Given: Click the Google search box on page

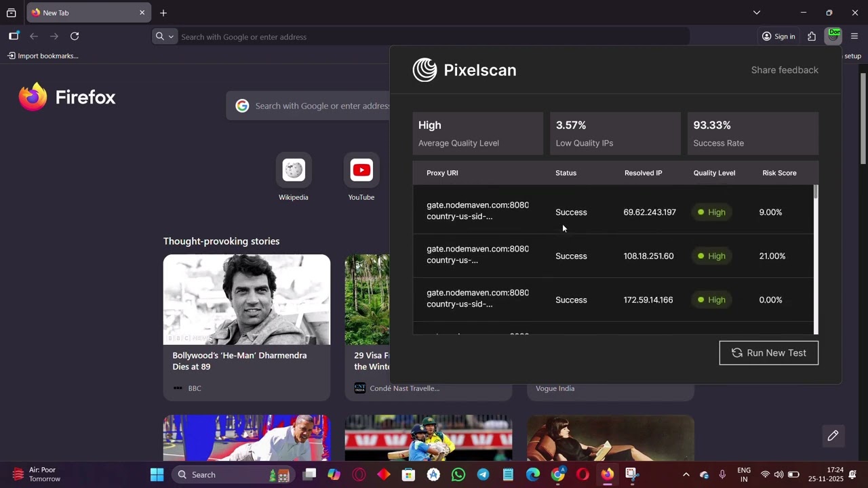Looking at the screenshot, I should coord(309,106).
